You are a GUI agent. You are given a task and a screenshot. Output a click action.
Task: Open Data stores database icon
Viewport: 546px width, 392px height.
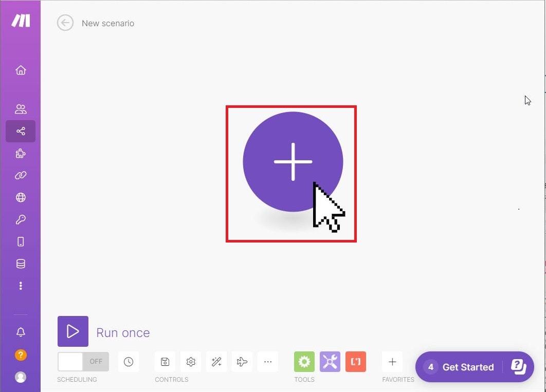coord(21,264)
